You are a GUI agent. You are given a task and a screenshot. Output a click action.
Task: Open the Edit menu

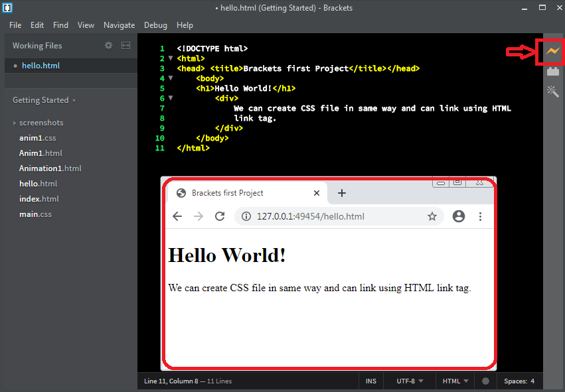(37, 25)
